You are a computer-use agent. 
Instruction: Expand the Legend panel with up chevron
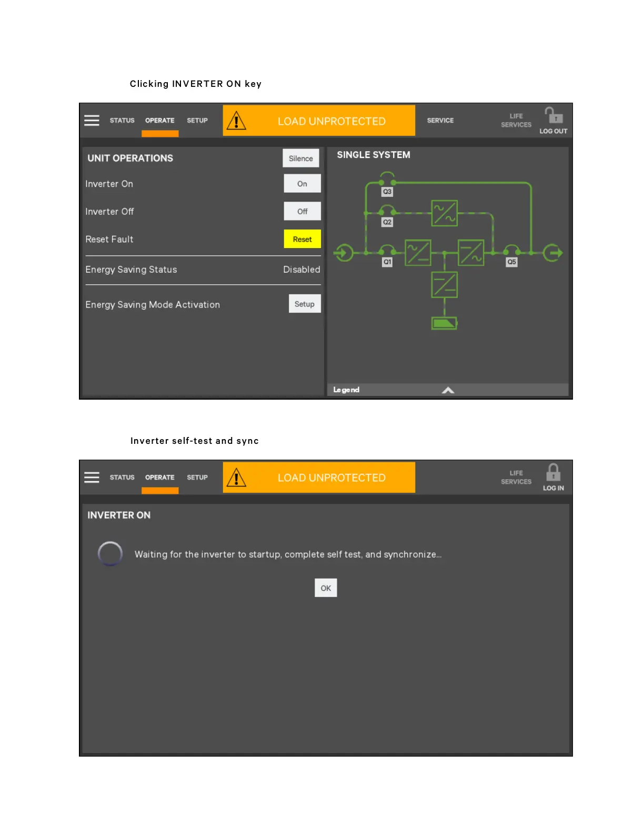point(448,390)
